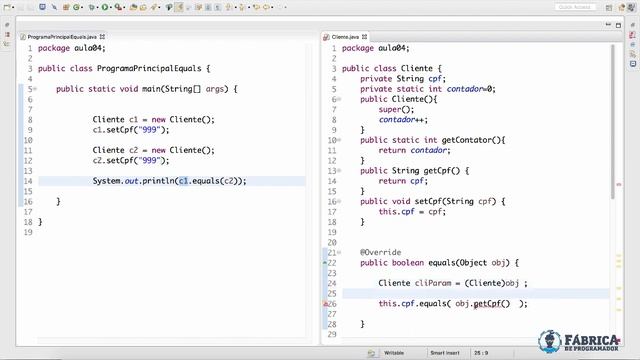Click on 'contador++;' in line 8
Viewport: 640px width, 360px height.
[403, 120]
